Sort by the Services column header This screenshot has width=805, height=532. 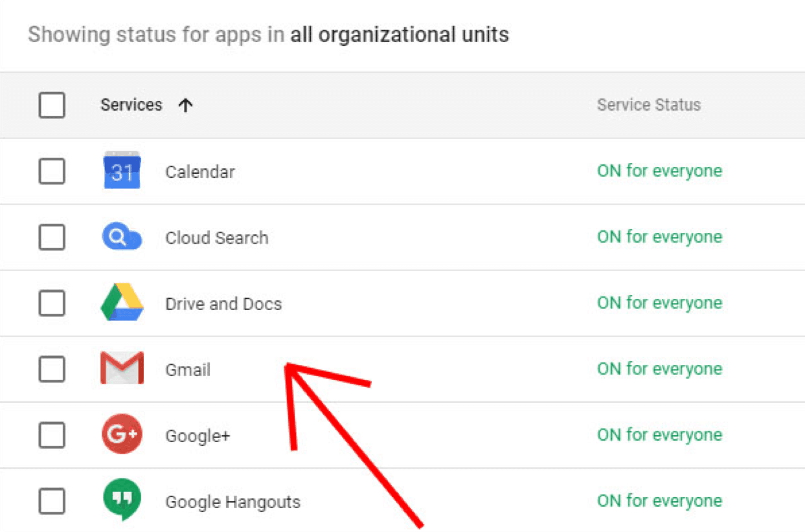point(131,105)
